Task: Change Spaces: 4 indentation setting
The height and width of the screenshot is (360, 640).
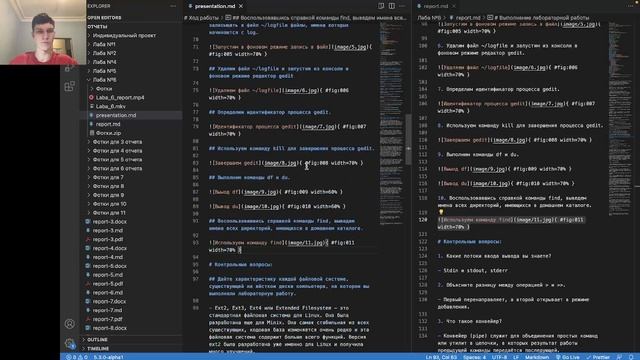Action: tap(475, 357)
